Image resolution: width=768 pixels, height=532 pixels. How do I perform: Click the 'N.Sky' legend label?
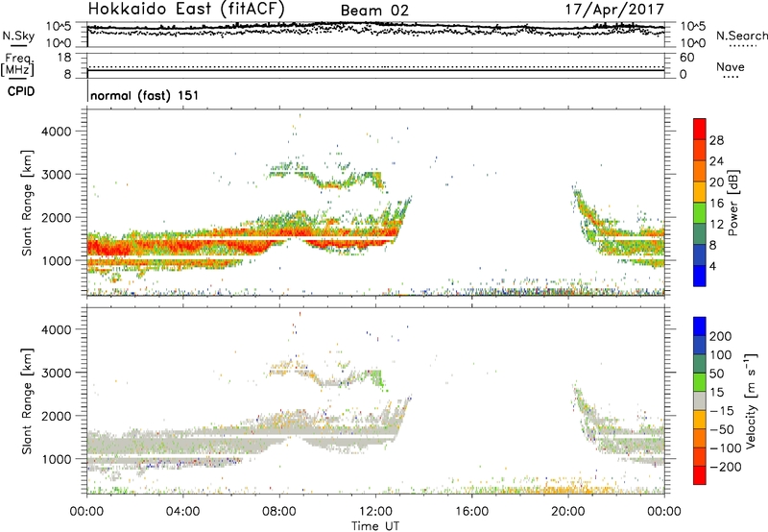[18, 36]
